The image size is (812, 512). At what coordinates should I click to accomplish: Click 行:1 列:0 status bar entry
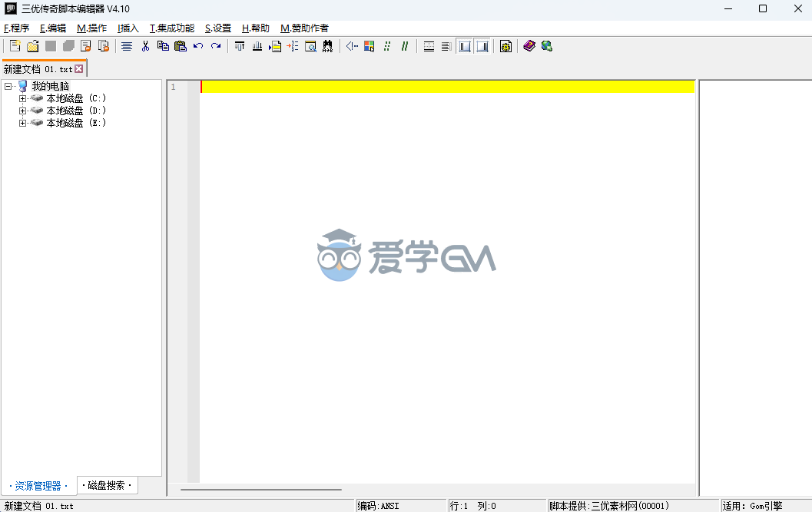(x=472, y=506)
